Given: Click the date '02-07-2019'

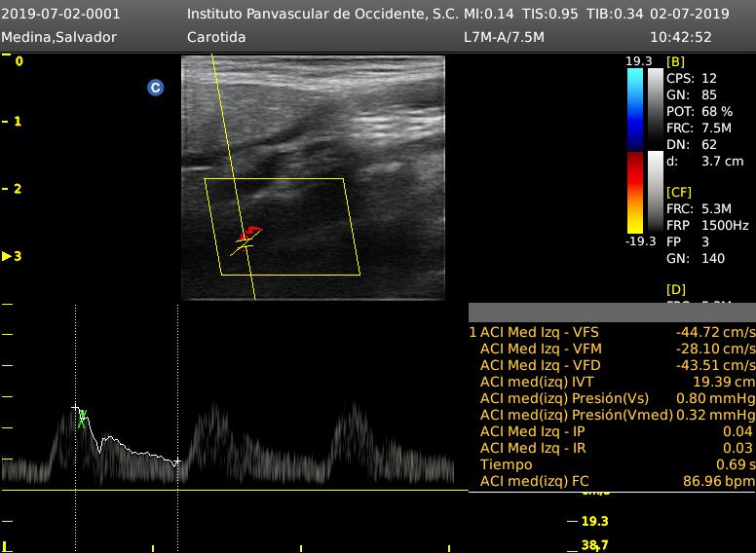Looking at the screenshot, I should click(690, 14).
